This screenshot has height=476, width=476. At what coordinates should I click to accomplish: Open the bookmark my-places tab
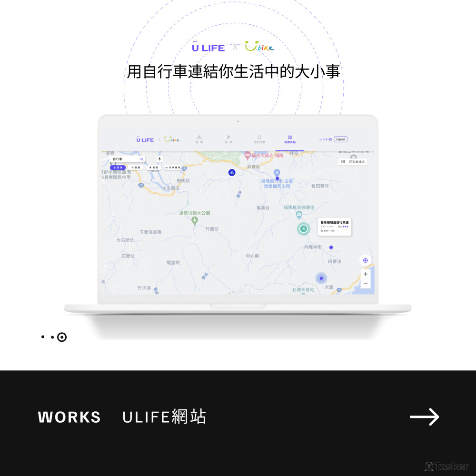click(x=259, y=139)
